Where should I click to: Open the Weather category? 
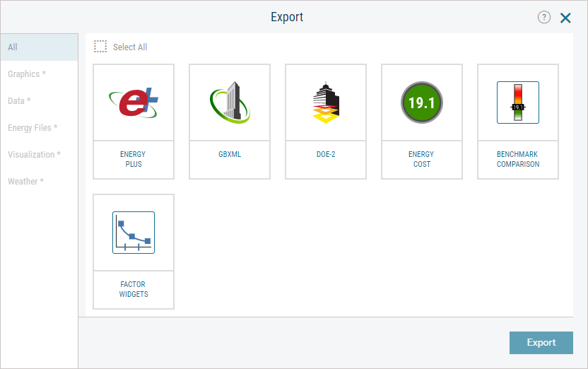click(x=40, y=182)
